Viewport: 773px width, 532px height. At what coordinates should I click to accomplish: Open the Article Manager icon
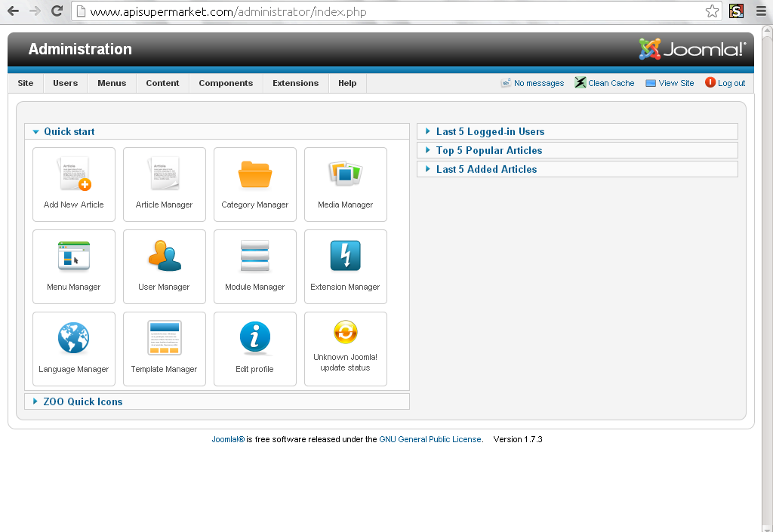pos(164,174)
